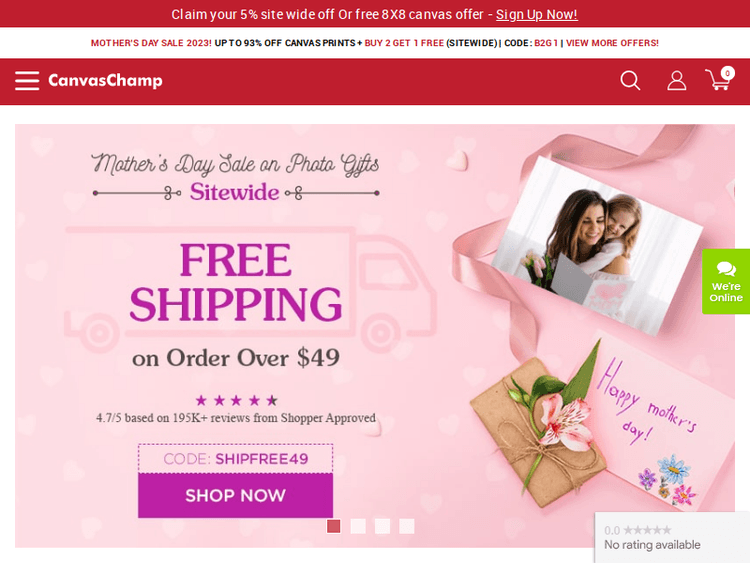Click the cart item count badge
Screen dimensions: 750x563
tap(728, 73)
